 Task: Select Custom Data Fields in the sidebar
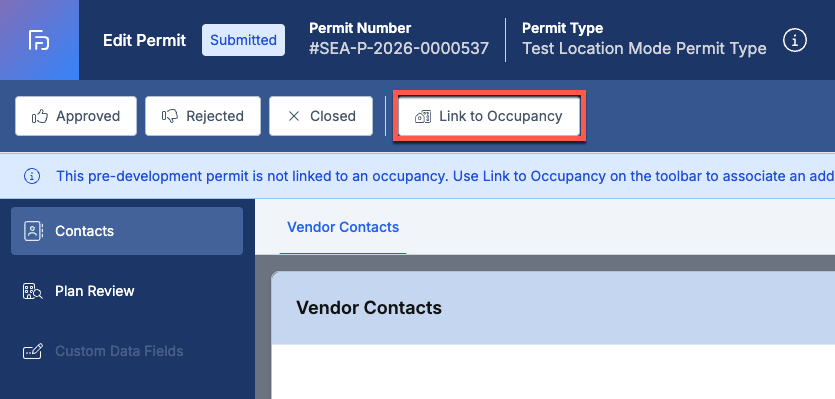tap(127, 351)
